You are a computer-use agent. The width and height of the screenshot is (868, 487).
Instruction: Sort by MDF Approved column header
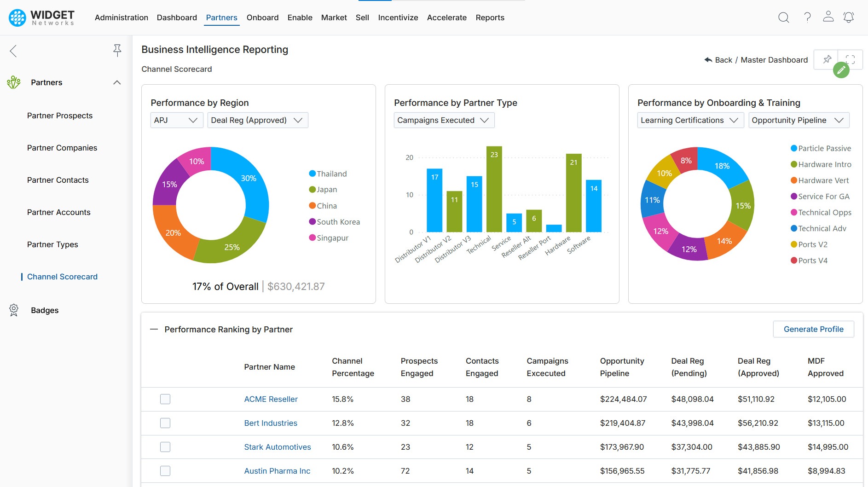(826, 367)
